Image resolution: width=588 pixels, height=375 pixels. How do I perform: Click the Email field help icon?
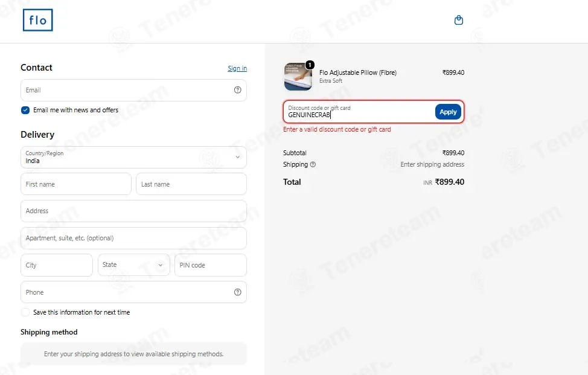coord(237,90)
